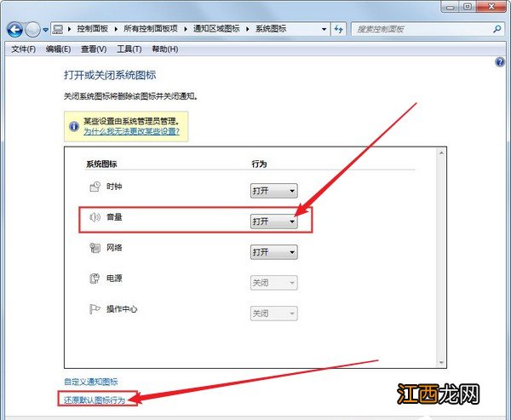The image size is (511, 420).
Task: Open the 网络 behavior dropdown
Action: click(273, 252)
